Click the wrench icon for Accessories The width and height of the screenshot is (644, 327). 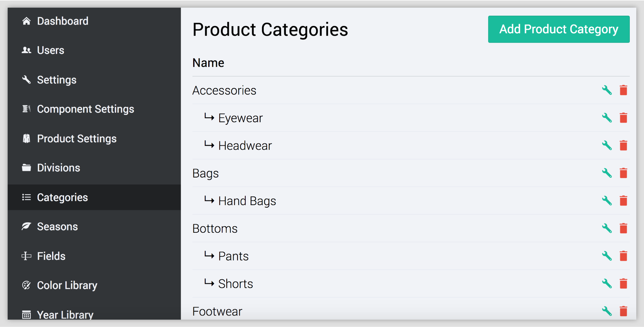607,90
